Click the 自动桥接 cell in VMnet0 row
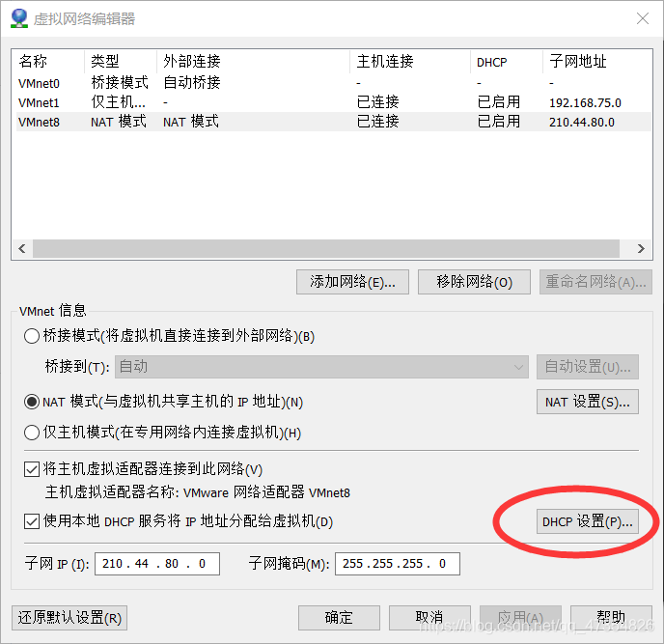This screenshot has height=644, width=664. (192, 83)
